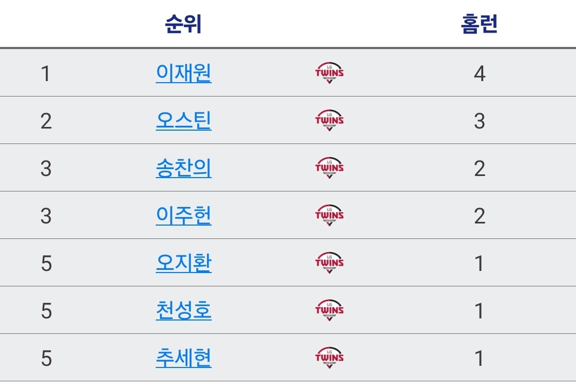The width and height of the screenshot is (576, 392).
Task: Click LG Twins logo beside 천성호
Action: pos(329,310)
